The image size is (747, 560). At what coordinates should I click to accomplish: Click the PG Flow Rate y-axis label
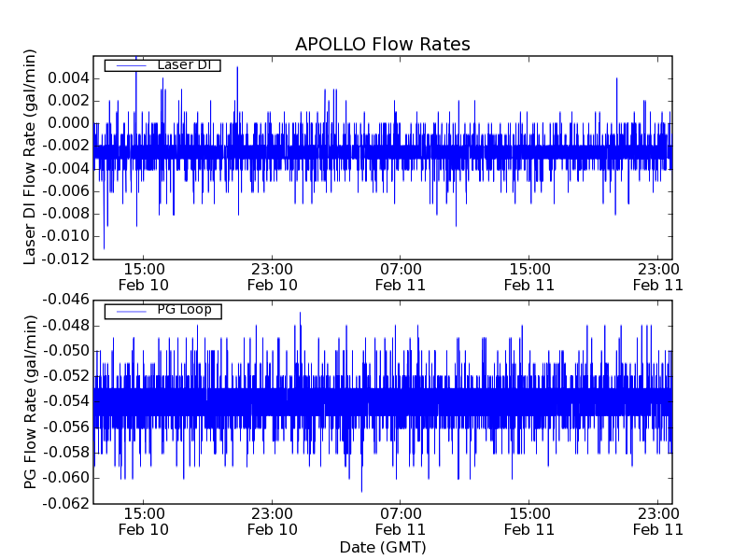[x=31, y=401]
